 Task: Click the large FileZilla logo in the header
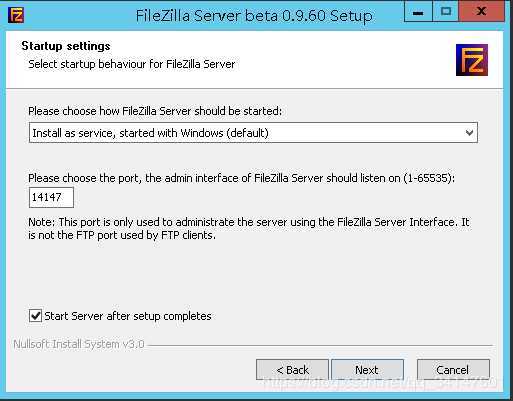click(x=472, y=60)
